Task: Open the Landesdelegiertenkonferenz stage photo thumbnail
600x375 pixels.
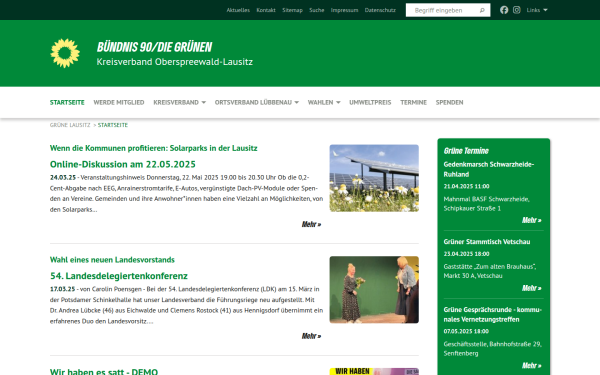Action: pos(374,290)
